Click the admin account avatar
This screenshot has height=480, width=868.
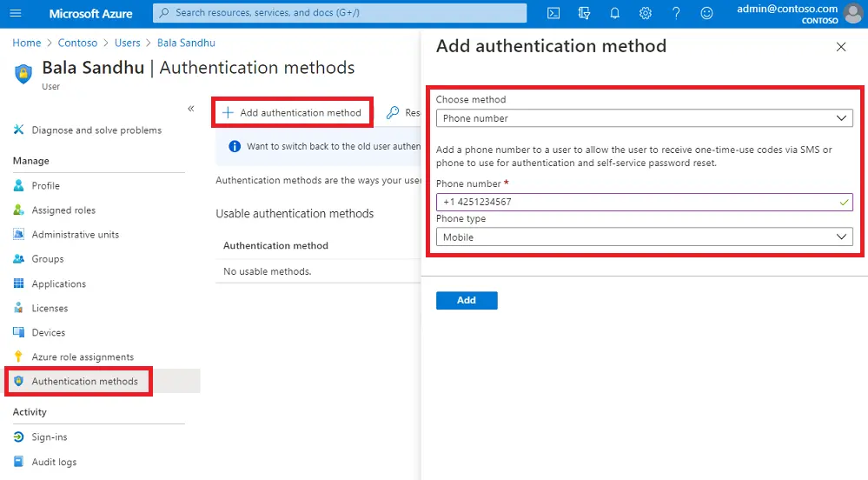tap(853, 13)
